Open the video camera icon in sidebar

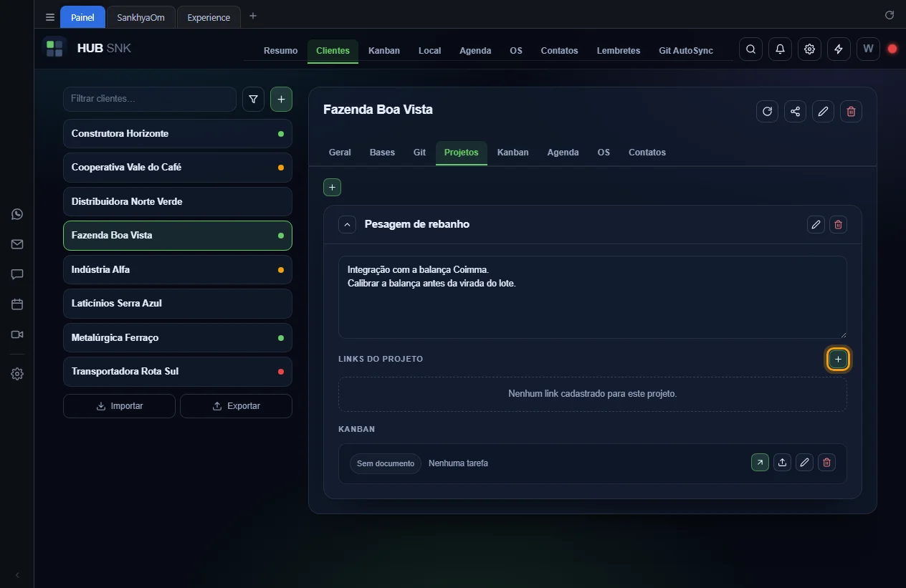coord(17,334)
